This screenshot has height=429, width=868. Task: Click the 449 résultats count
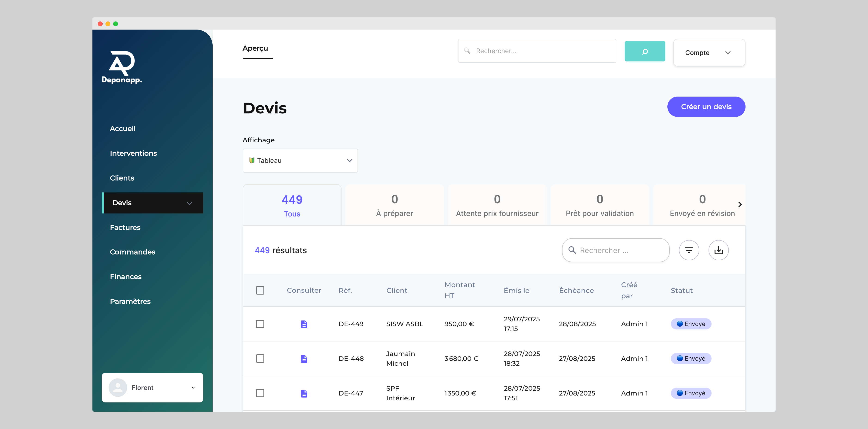(281, 250)
